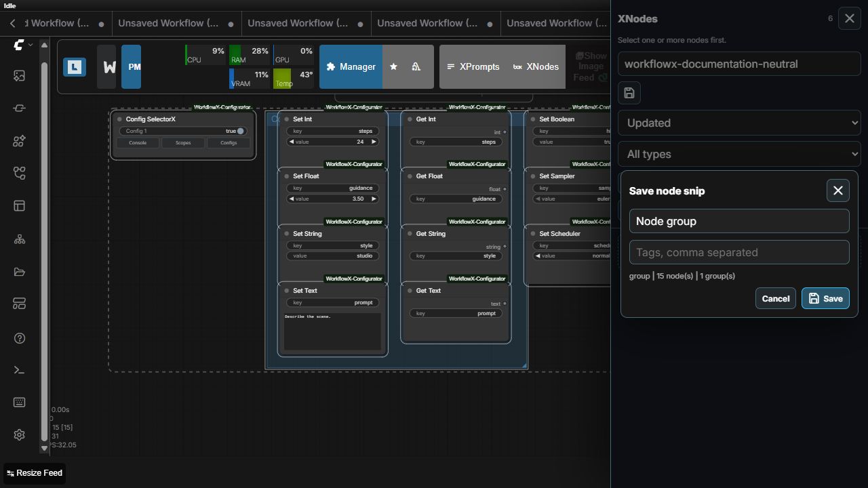Collapse the Set Text node via its dot
Image resolution: width=868 pixels, height=488 pixels.
tap(287, 291)
